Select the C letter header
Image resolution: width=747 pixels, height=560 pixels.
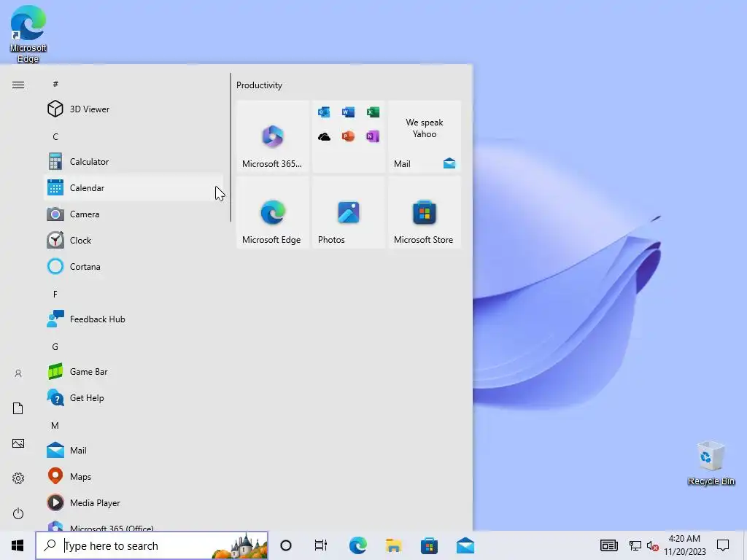click(x=55, y=136)
